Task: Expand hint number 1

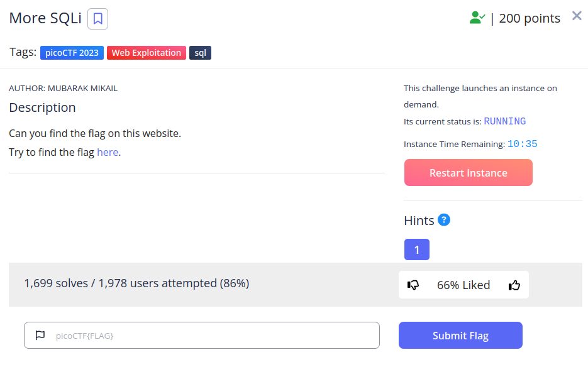Action: pyautogui.click(x=416, y=249)
